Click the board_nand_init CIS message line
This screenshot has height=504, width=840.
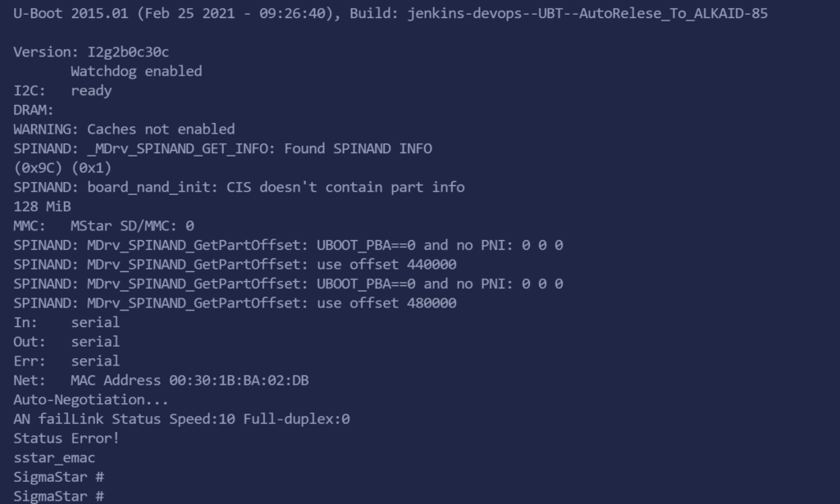tap(239, 187)
